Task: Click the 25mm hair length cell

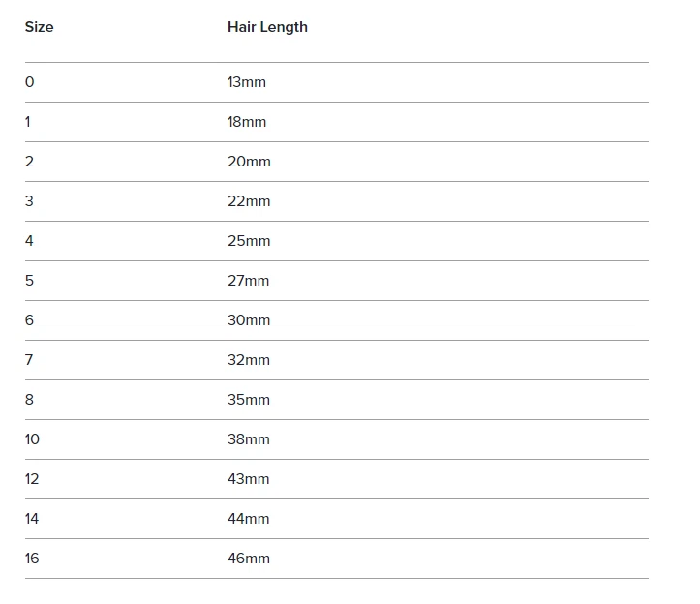Action: 249,241
